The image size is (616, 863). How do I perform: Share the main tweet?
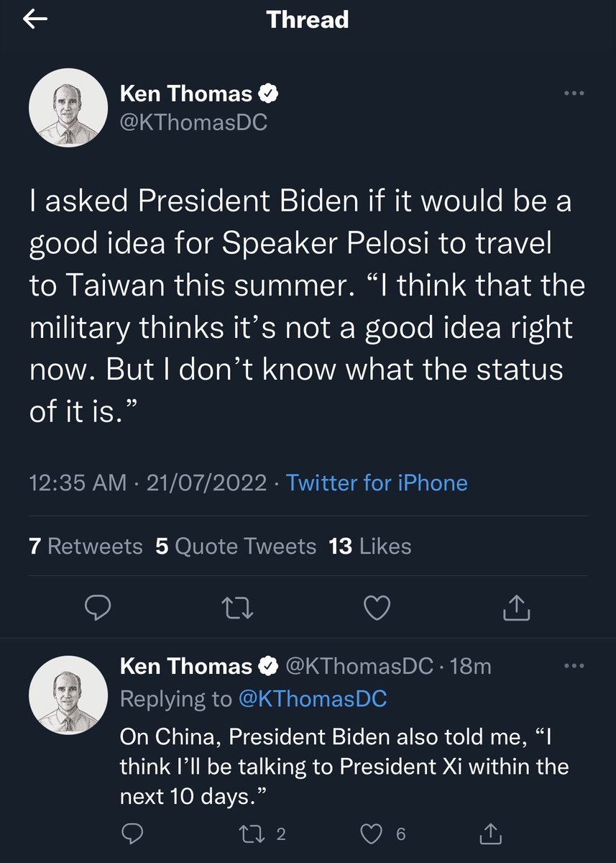click(516, 609)
